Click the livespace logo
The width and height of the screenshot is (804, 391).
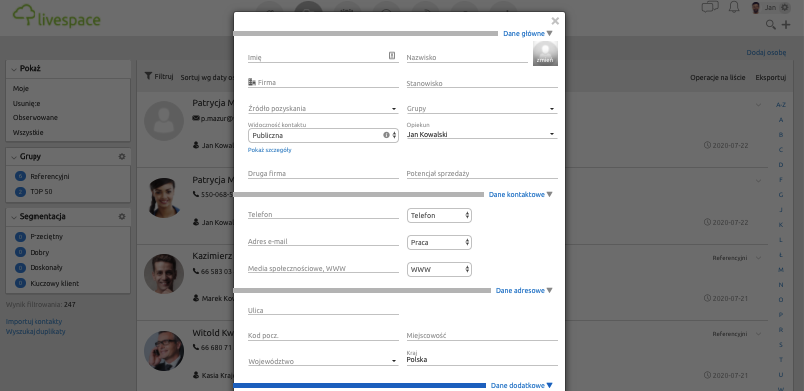coord(56,16)
